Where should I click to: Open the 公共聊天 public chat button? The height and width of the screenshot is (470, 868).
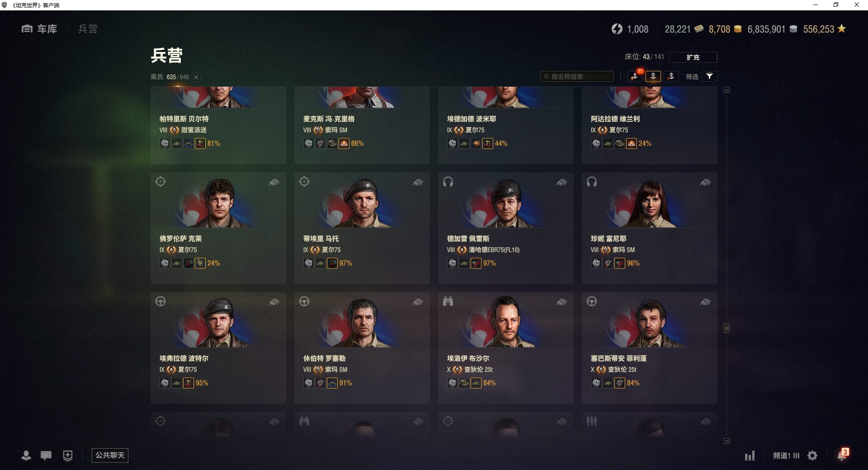pos(110,455)
